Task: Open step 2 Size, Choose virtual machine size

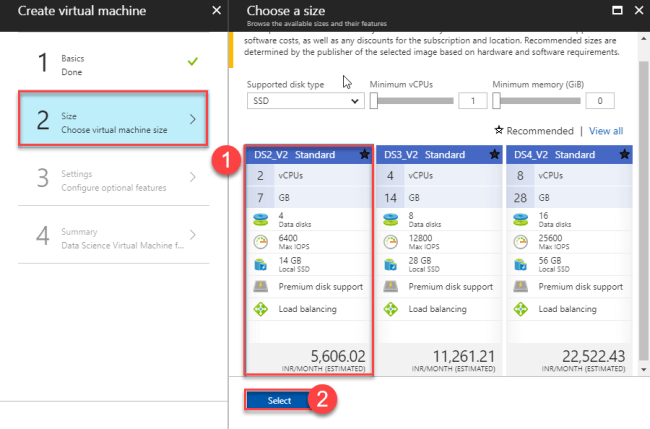Action: pos(113,119)
